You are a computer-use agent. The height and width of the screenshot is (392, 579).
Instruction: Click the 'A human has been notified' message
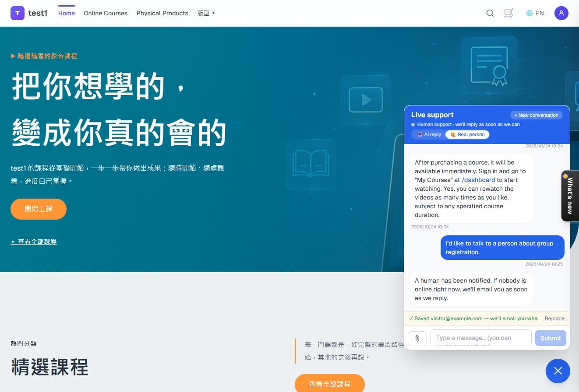click(471, 289)
